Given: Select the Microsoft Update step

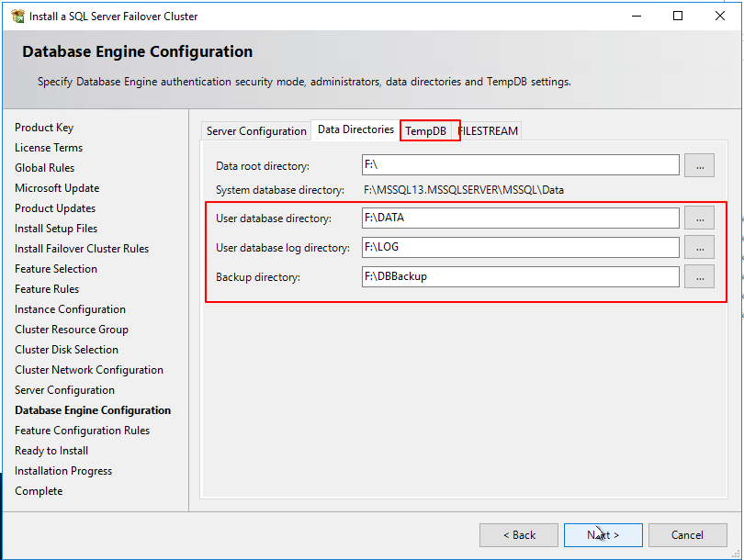Looking at the screenshot, I should [57, 188].
